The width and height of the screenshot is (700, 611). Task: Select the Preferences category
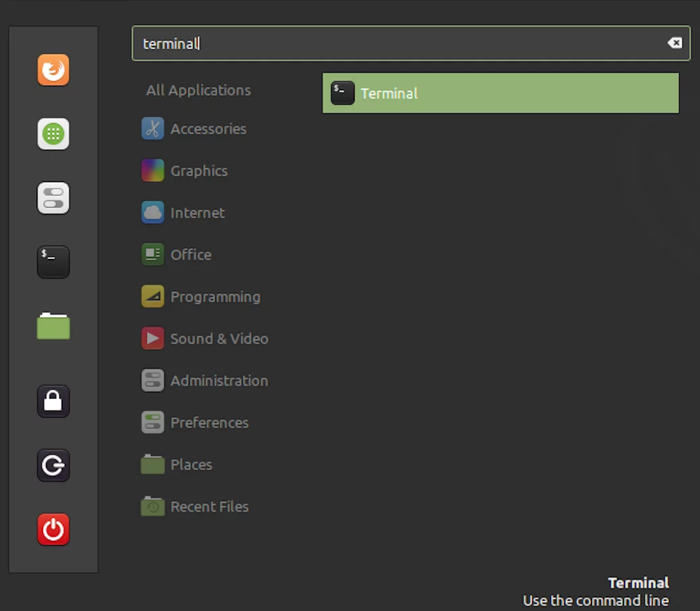[x=195, y=422]
